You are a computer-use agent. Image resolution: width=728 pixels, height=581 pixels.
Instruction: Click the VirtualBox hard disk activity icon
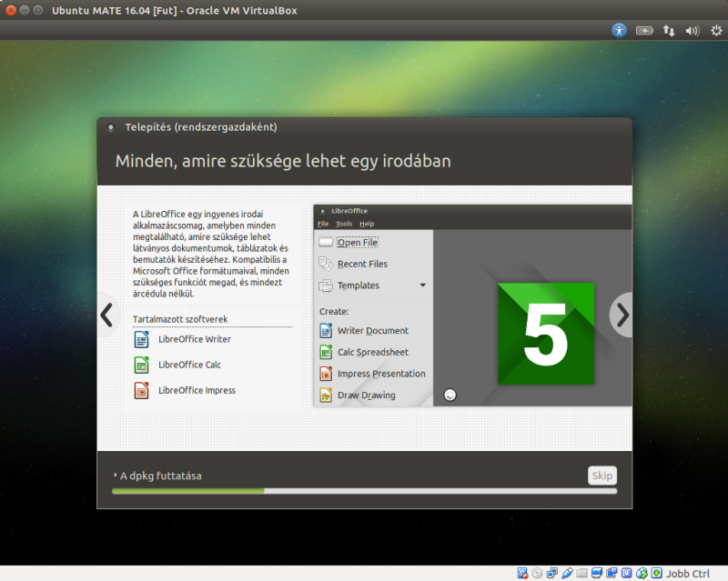[522, 574]
